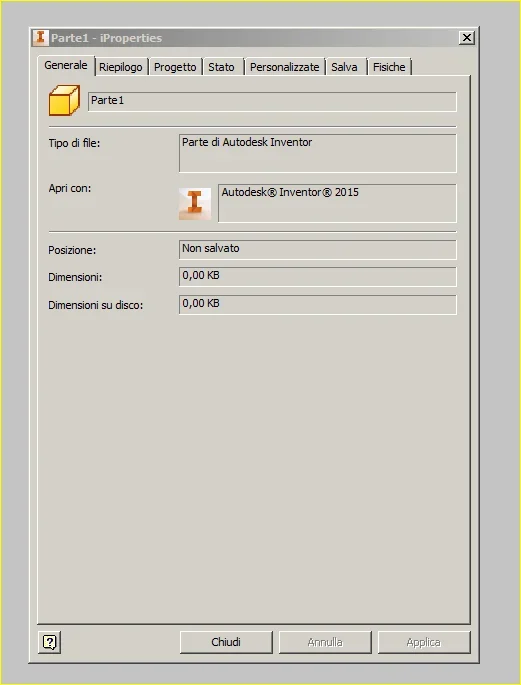The image size is (521, 685).
Task: Click the 'Posizione:' label
Action: click(72, 250)
